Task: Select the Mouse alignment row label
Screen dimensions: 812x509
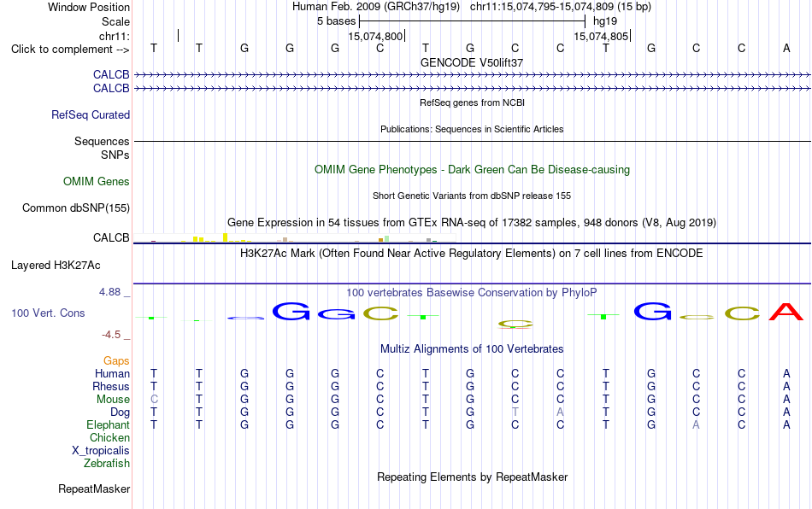Action: (113, 400)
